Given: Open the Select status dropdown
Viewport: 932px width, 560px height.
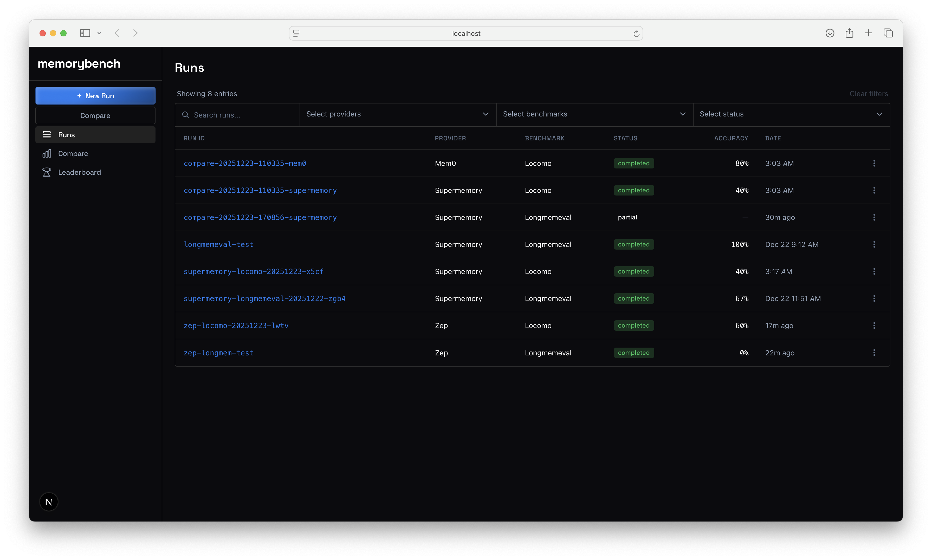Looking at the screenshot, I should [x=791, y=114].
